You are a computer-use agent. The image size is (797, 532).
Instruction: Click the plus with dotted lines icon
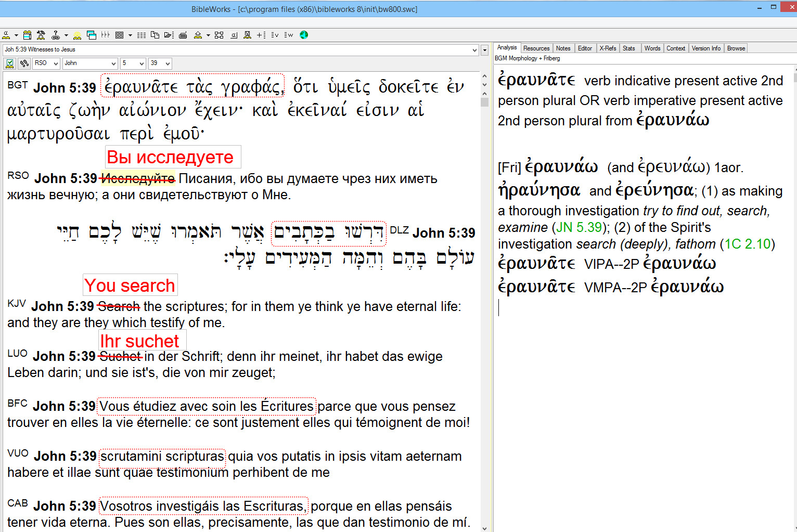point(261,35)
